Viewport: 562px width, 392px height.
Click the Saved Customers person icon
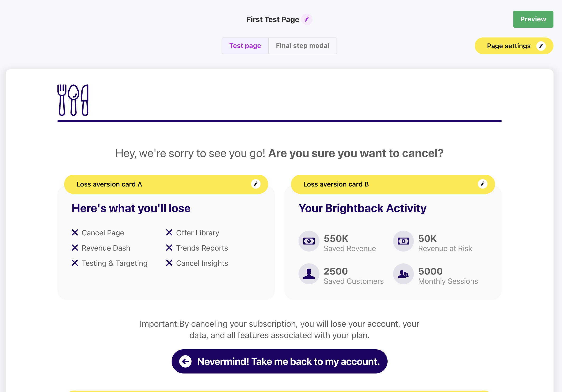point(309,274)
